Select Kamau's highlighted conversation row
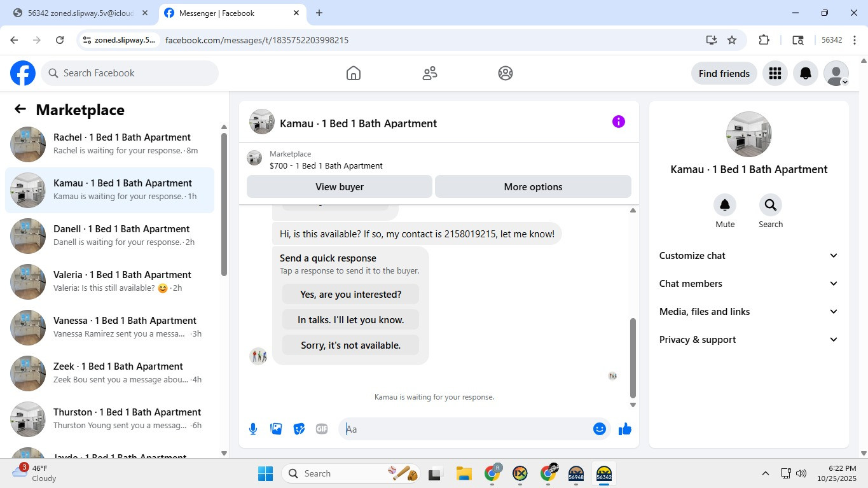This screenshot has width=868, height=488. (x=109, y=190)
